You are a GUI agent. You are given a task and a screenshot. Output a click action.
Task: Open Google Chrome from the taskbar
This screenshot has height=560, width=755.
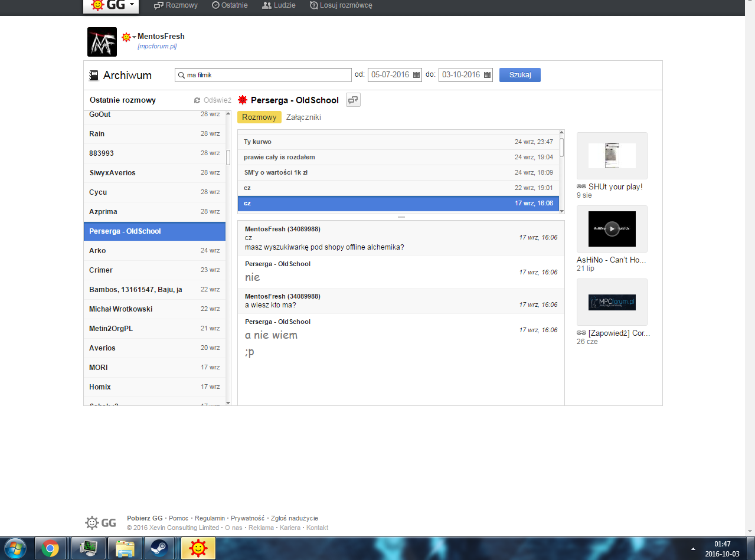(x=50, y=549)
